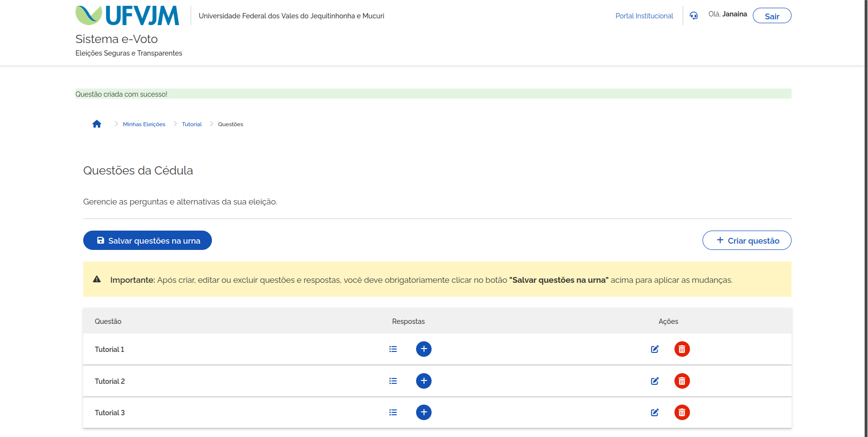List answers for Tutorial 3
Image resolution: width=868 pixels, height=437 pixels.
coord(393,412)
